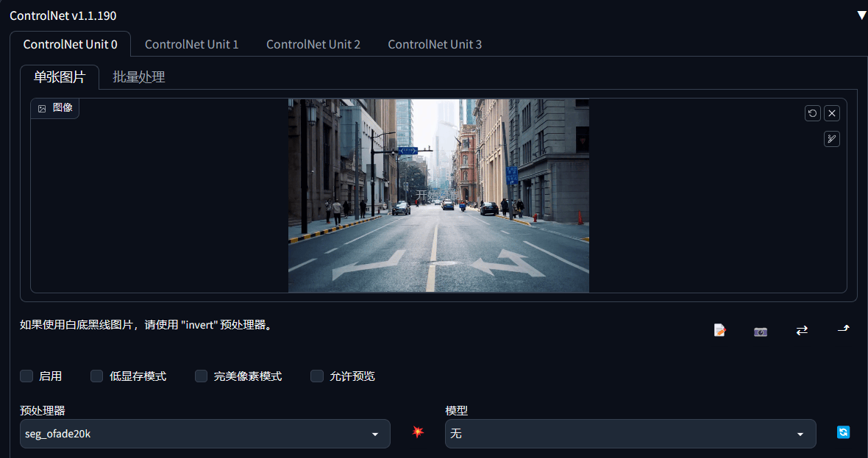Tick the 允许预览 checkbox
The height and width of the screenshot is (458, 868).
(316, 376)
